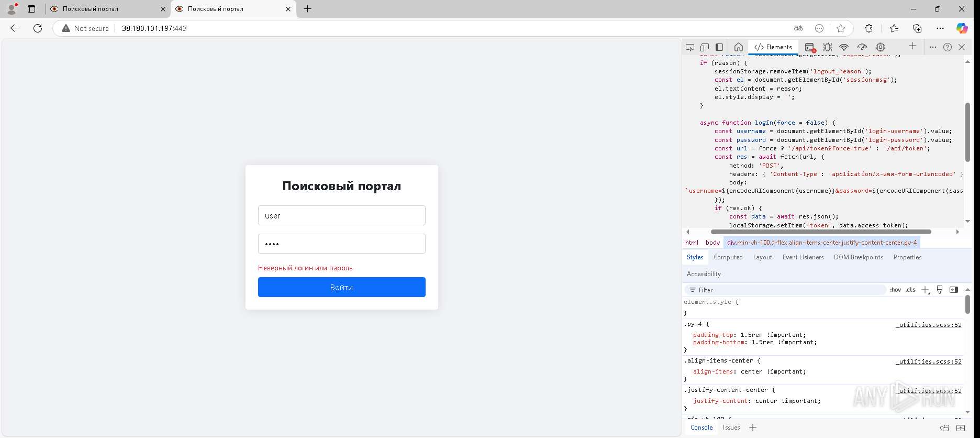This screenshot has width=980, height=438.
Task: Toggle device emulation icon in DevTools
Action: tap(705, 47)
